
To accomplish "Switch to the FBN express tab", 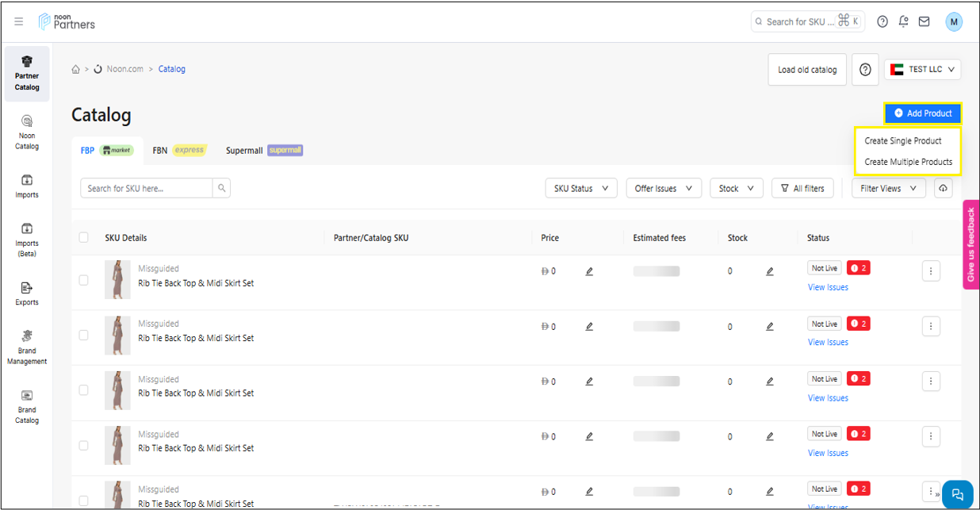I will [179, 150].
